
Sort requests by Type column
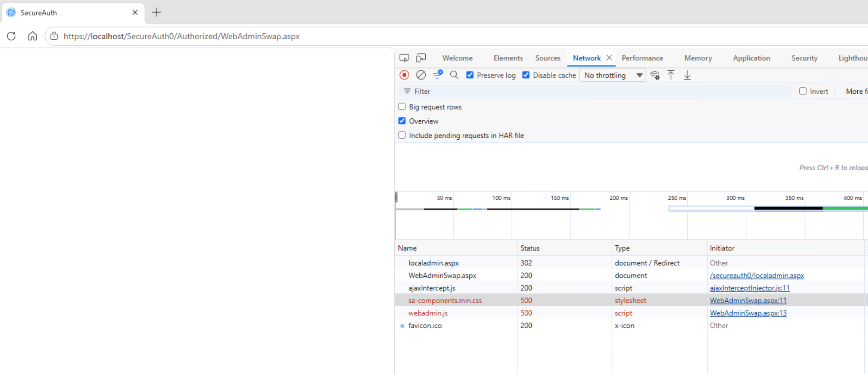click(659, 248)
